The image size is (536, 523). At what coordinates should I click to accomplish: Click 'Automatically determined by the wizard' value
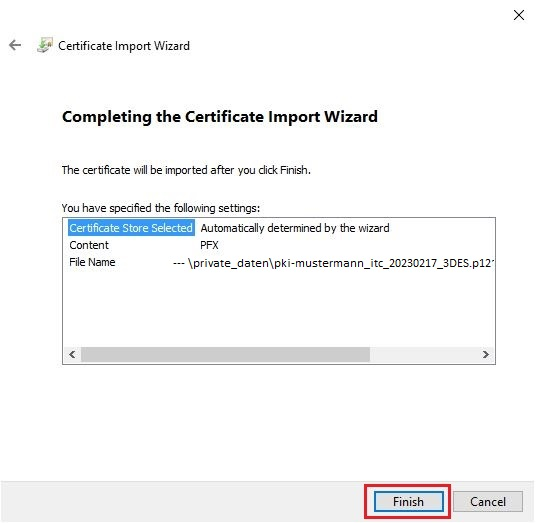coord(295,228)
